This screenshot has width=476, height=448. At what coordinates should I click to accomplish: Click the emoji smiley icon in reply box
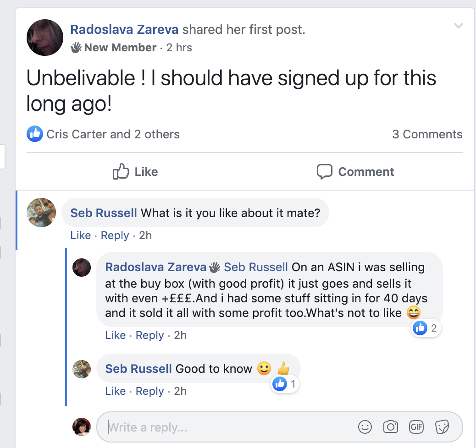point(365,427)
